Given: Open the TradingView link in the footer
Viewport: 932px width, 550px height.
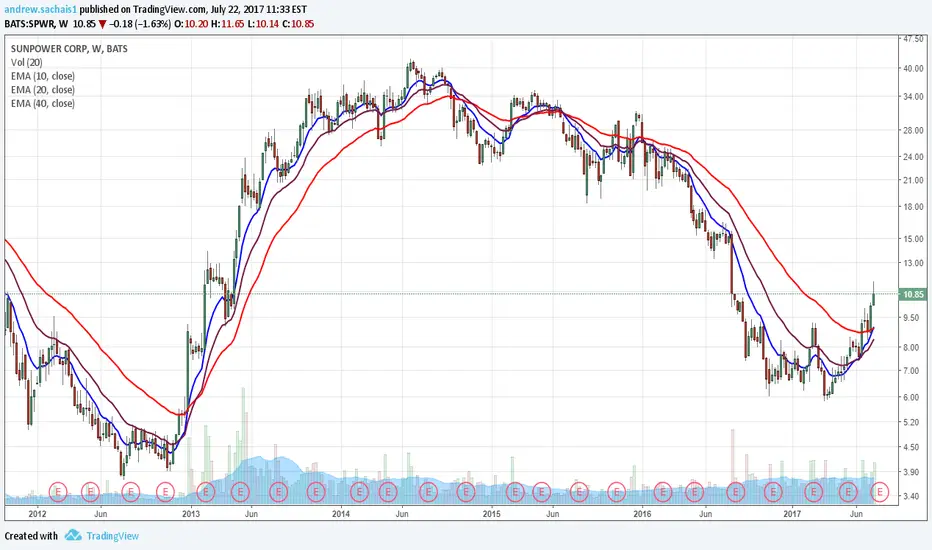Looking at the screenshot, I should click(112, 536).
